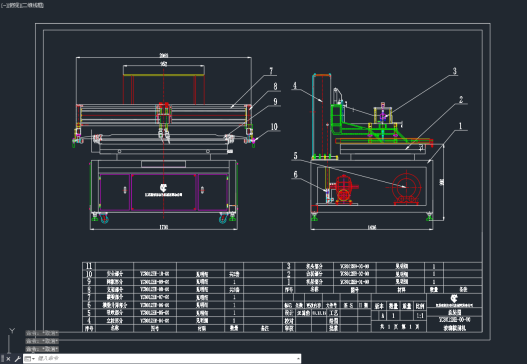Select balloon number 6 in side view

click(x=295, y=174)
